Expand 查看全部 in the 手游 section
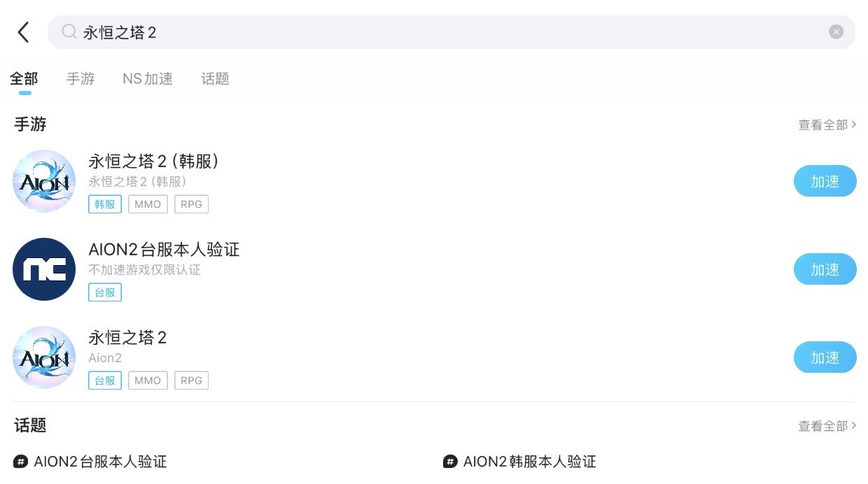The image size is (868, 484). click(827, 125)
